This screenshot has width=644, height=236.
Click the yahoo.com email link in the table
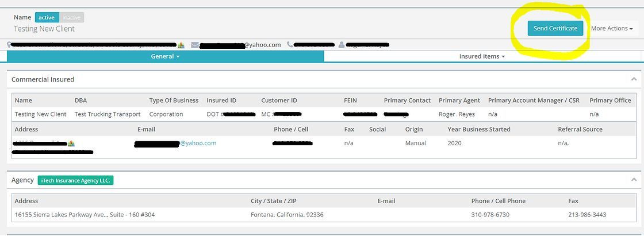(198, 143)
